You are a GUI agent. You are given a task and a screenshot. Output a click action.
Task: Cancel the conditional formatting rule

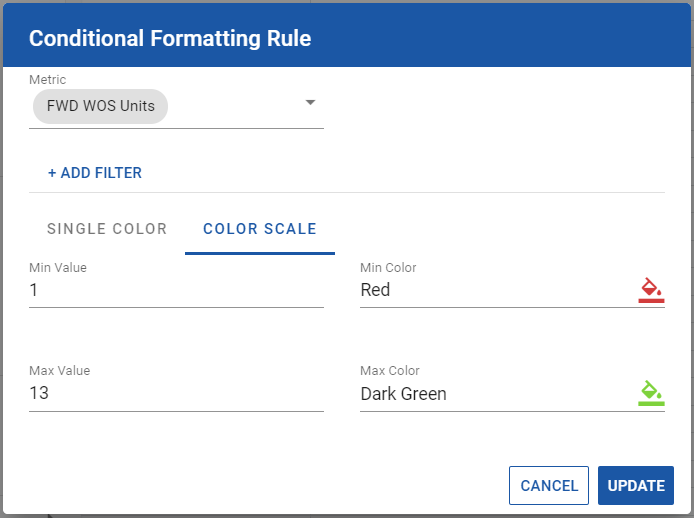pyautogui.click(x=549, y=486)
